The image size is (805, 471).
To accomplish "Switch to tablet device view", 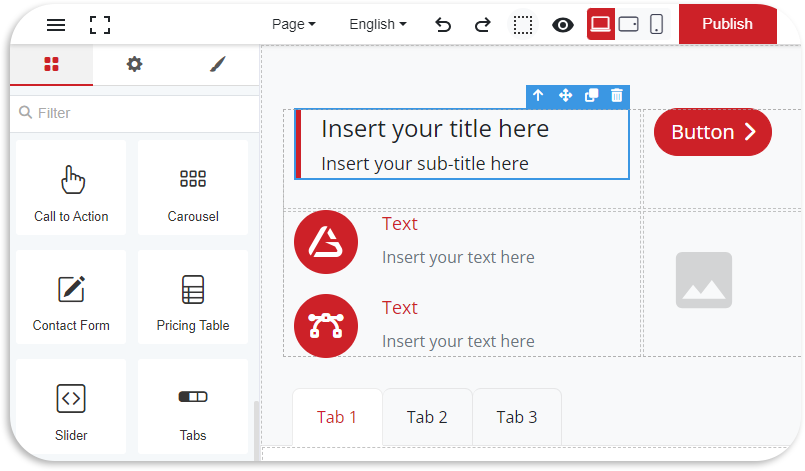I will coord(629,24).
